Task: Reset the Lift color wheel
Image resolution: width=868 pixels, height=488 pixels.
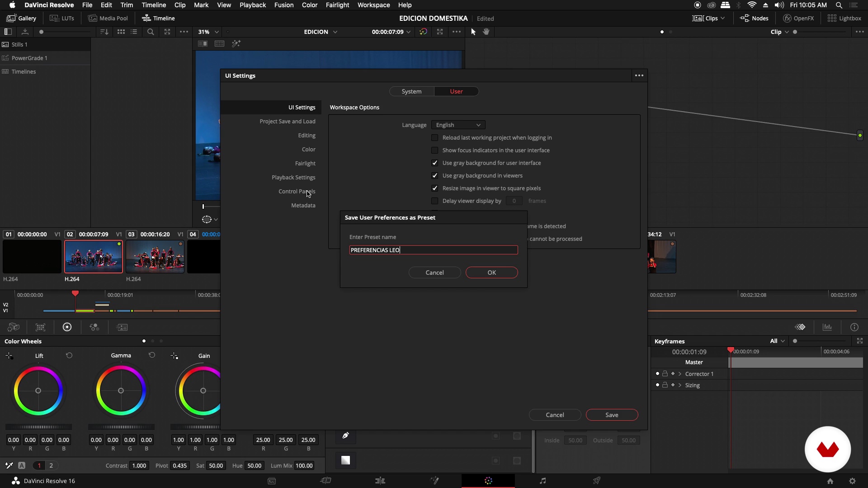Action: point(69,356)
